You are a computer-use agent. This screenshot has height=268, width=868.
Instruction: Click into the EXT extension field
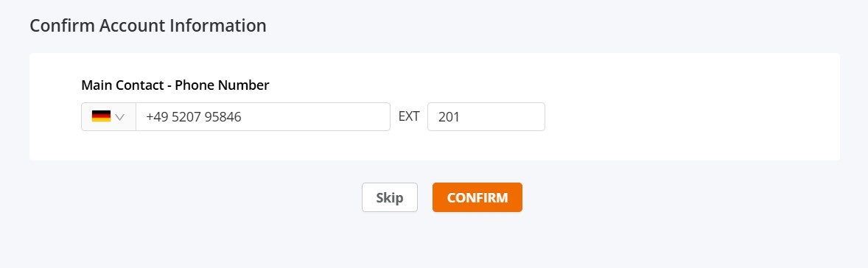[486, 116]
